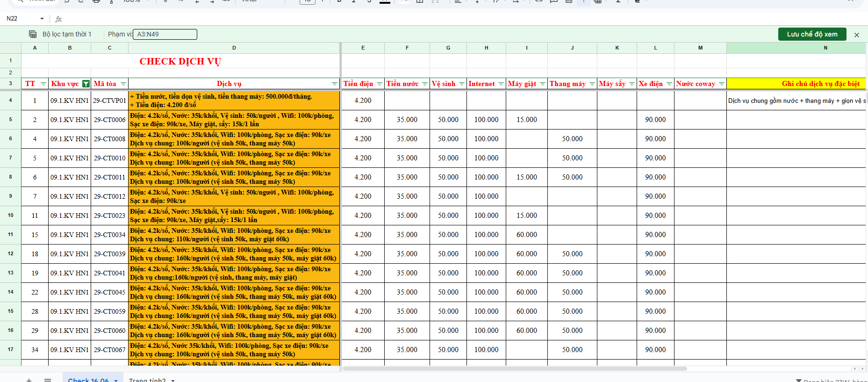Open the Check 16.06 sheet tab menu arrow
The image size is (868, 382).
(x=116, y=380)
